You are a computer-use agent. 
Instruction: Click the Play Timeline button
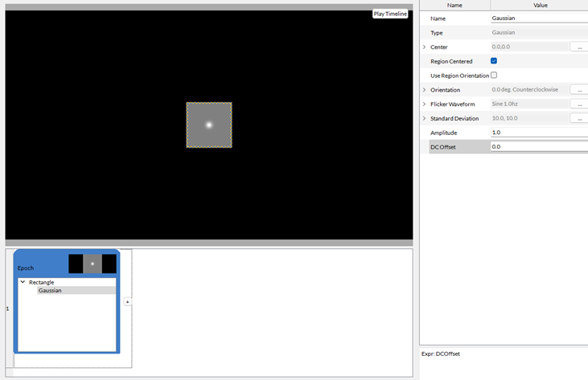click(390, 14)
